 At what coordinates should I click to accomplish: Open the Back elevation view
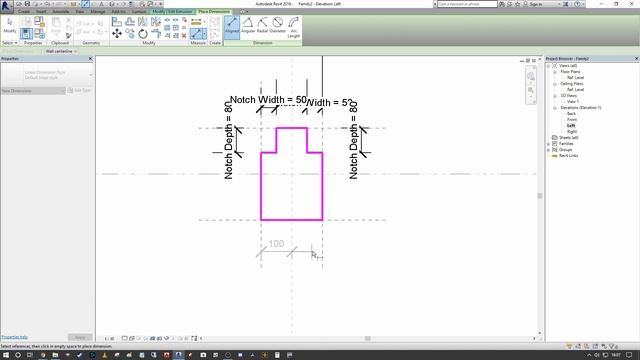coord(571,114)
